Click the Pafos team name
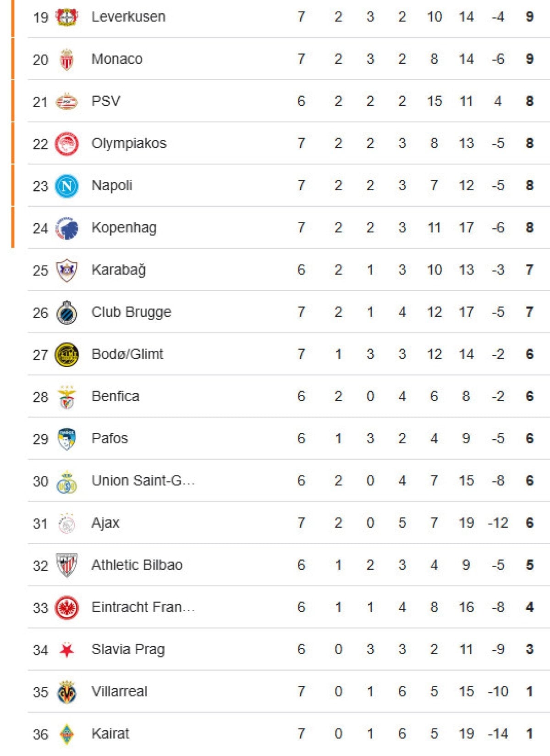 110,438
